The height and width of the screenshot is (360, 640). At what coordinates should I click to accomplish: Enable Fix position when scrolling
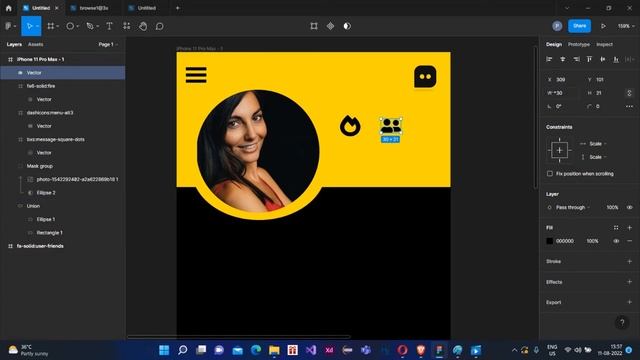[550, 173]
